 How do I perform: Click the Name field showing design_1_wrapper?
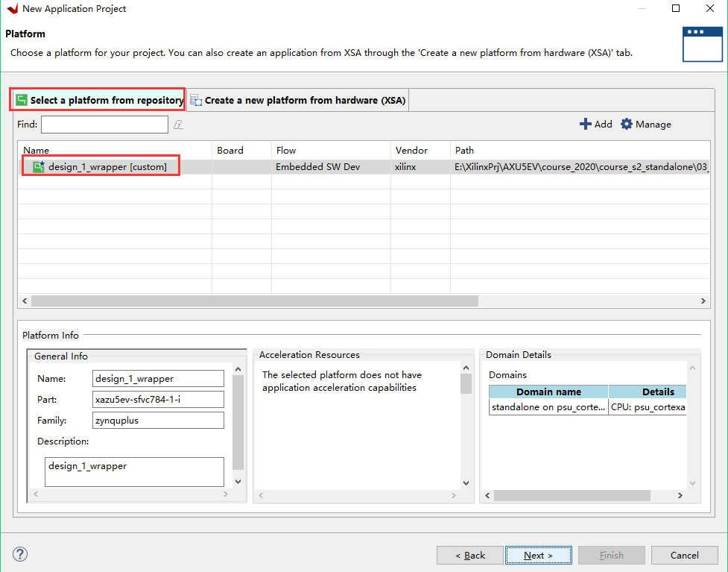(x=158, y=379)
